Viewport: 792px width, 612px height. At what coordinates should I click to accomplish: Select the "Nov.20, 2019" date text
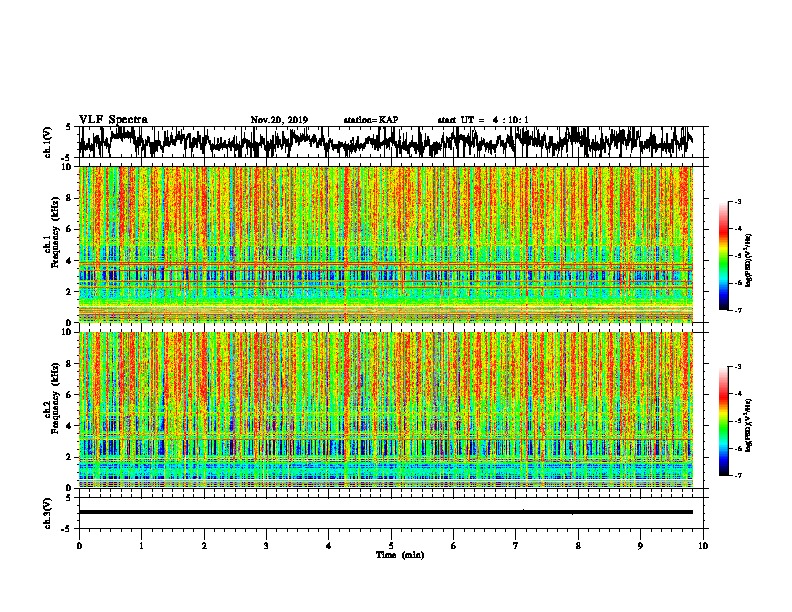(279, 120)
